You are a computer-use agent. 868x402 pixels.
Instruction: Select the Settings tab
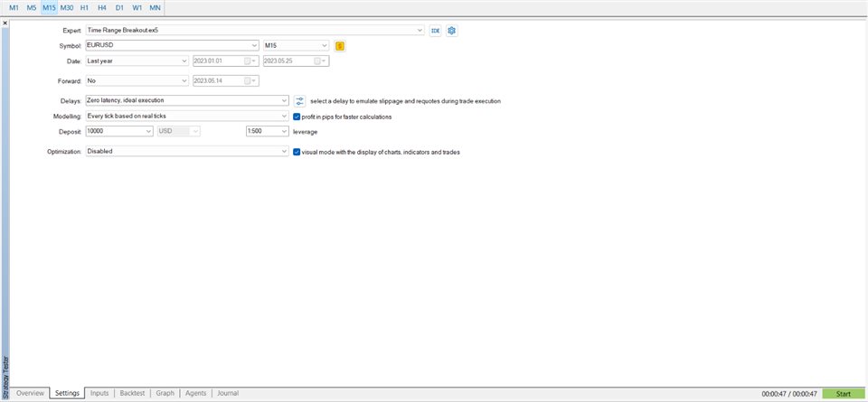tap(67, 393)
